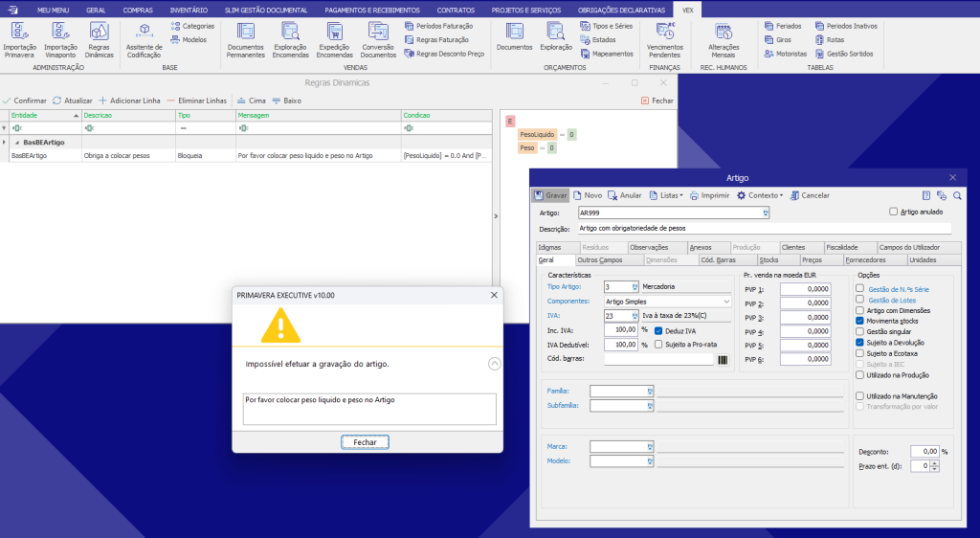
Task: Open the Componentes dropdown
Action: [726, 302]
